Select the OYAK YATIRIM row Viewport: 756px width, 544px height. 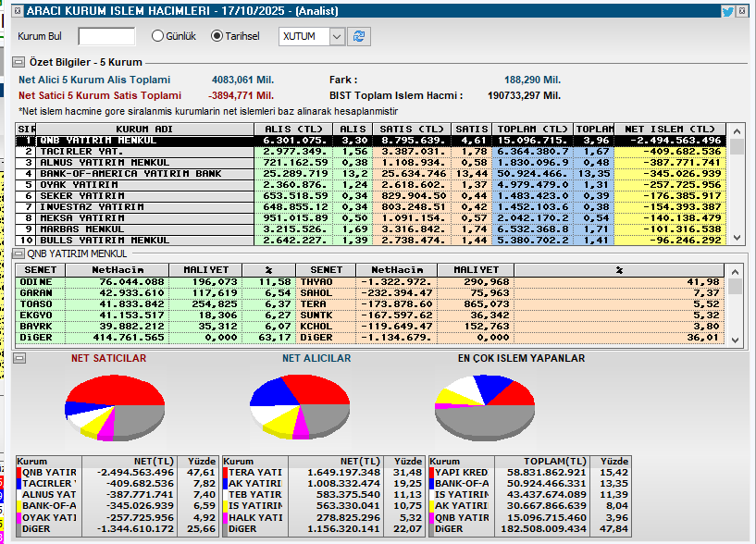pyautogui.click(x=370, y=185)
